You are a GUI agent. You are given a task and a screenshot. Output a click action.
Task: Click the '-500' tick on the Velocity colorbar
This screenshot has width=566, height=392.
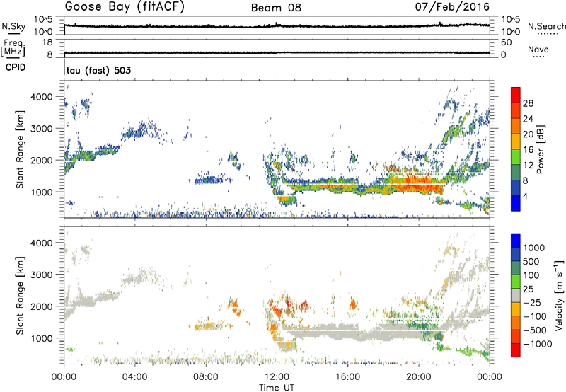coord(535,330)
